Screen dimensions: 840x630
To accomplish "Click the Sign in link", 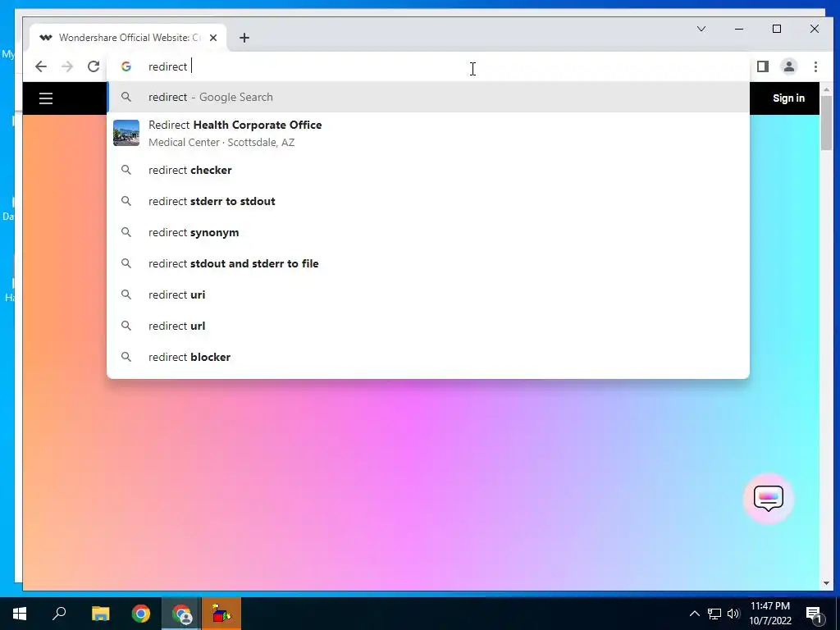I will tap(788, 98).
